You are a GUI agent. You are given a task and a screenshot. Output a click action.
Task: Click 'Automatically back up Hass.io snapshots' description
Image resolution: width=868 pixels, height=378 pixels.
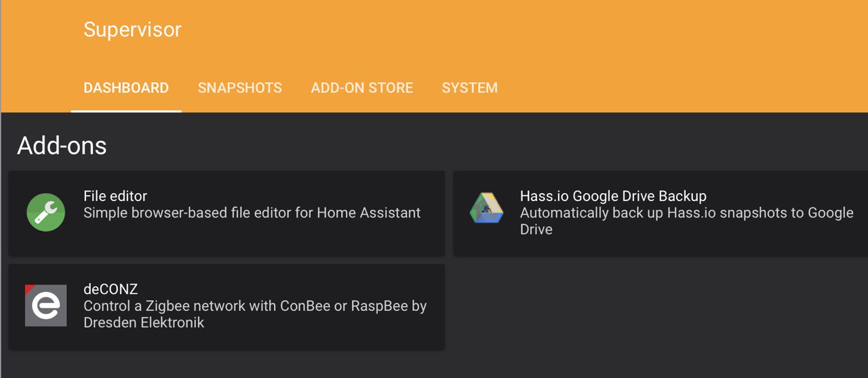[686, 221]
